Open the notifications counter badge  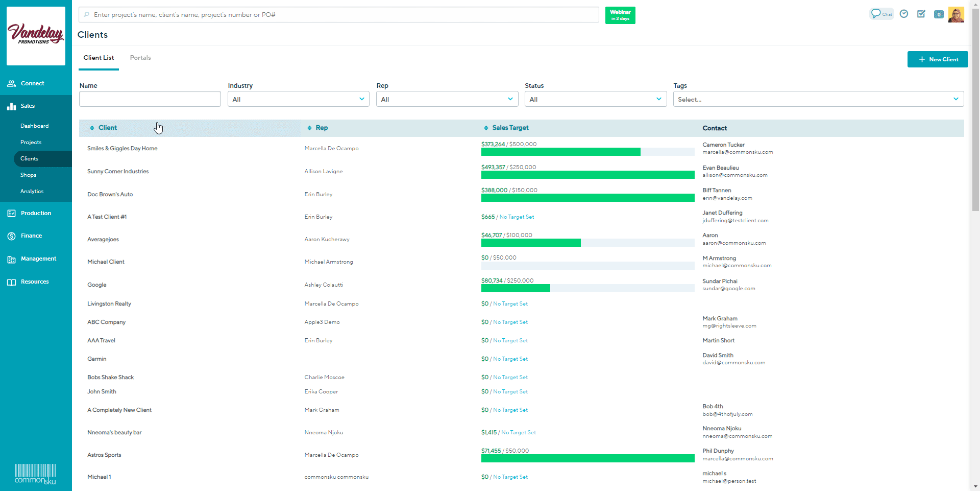tap(939, 14)
